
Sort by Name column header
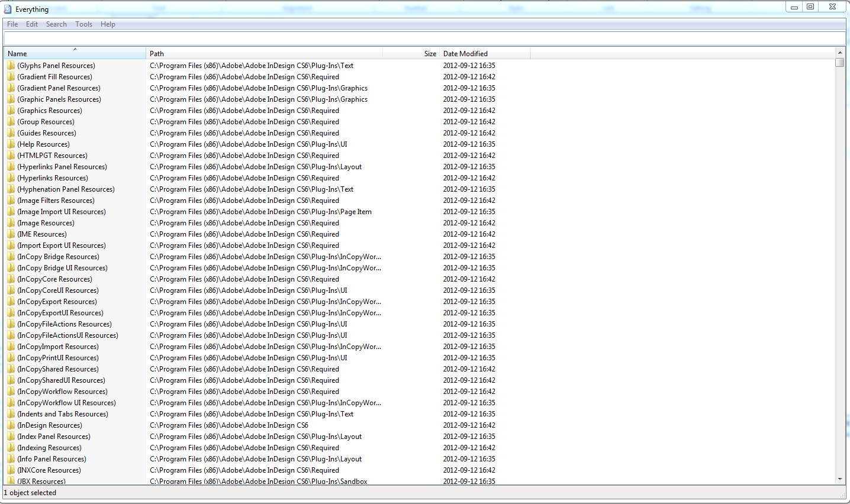click(75, 53)
